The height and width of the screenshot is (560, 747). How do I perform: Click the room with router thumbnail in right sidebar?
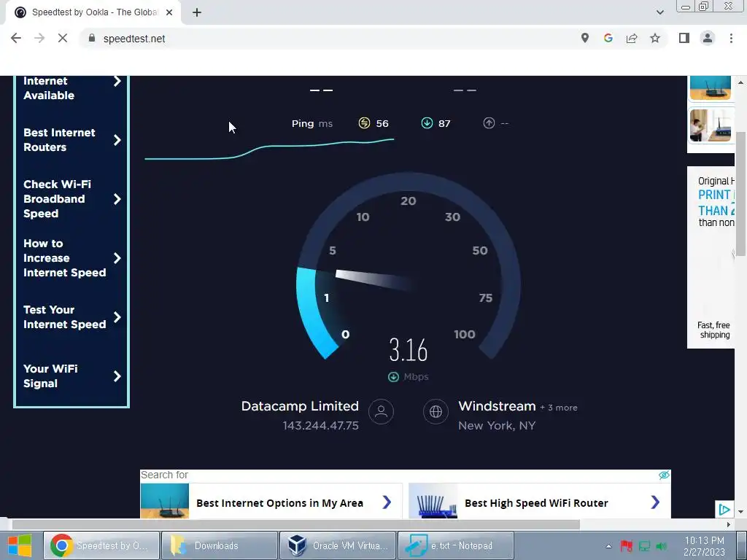(711, 125)
